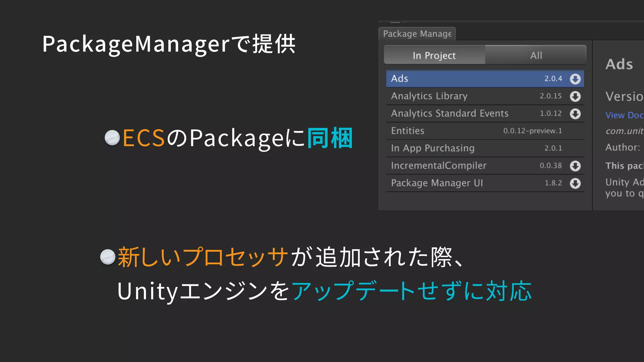Click the Package Manager UI update icon
Viewport: 644px width, 362px height.
575,183
